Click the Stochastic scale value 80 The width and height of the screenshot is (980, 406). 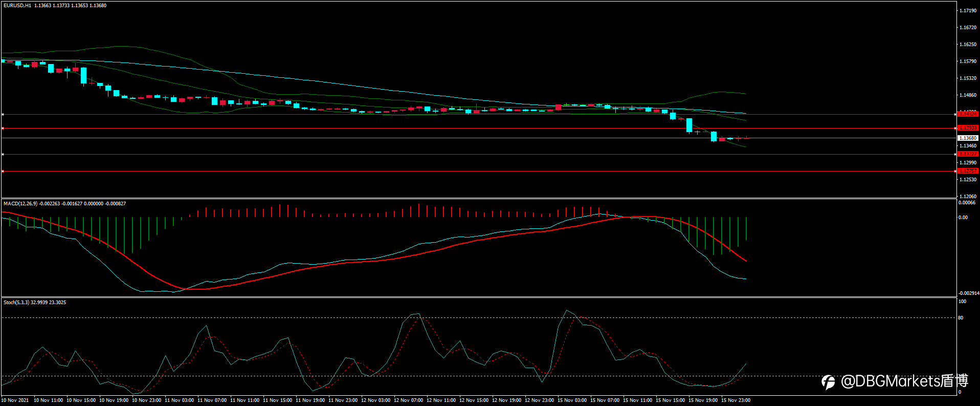(x=961, y=318)
